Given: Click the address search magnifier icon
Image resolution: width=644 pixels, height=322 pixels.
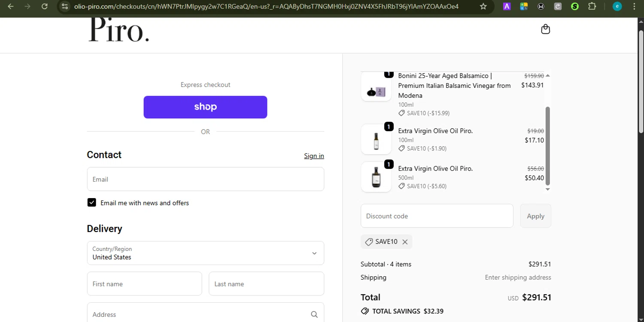Looking at the screenshot, I should 314,314.
